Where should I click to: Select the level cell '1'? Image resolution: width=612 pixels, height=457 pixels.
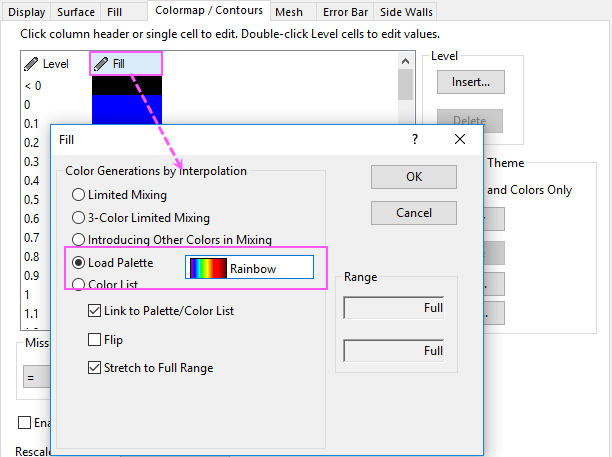27,295
